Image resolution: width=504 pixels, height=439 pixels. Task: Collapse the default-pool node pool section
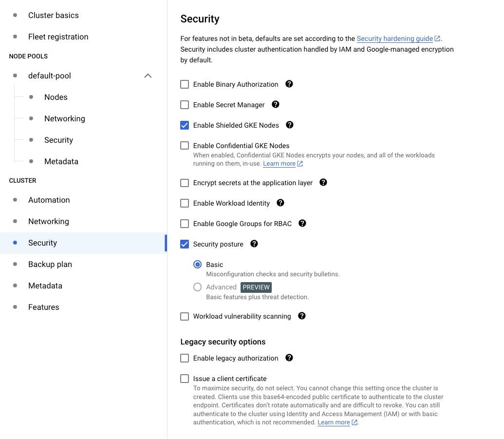pyautogui.click(x=148, y=76)
